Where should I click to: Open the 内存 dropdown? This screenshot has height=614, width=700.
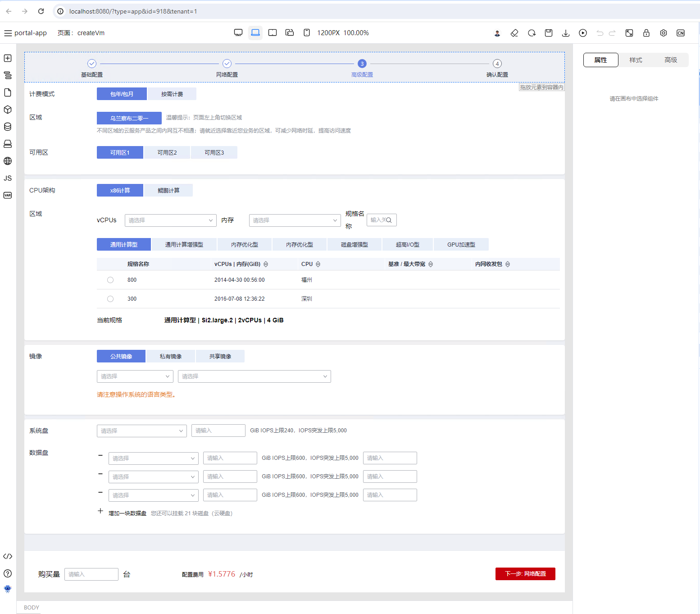point(295,220)
